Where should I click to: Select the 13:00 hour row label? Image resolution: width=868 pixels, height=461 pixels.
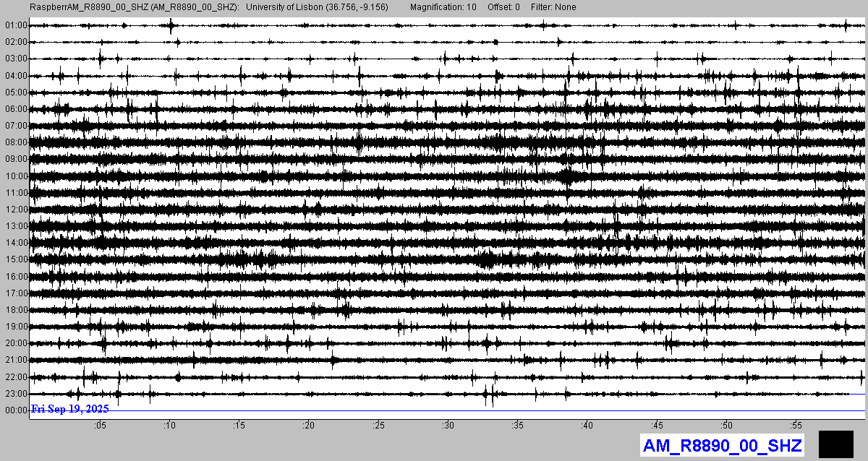click(16, 226)
